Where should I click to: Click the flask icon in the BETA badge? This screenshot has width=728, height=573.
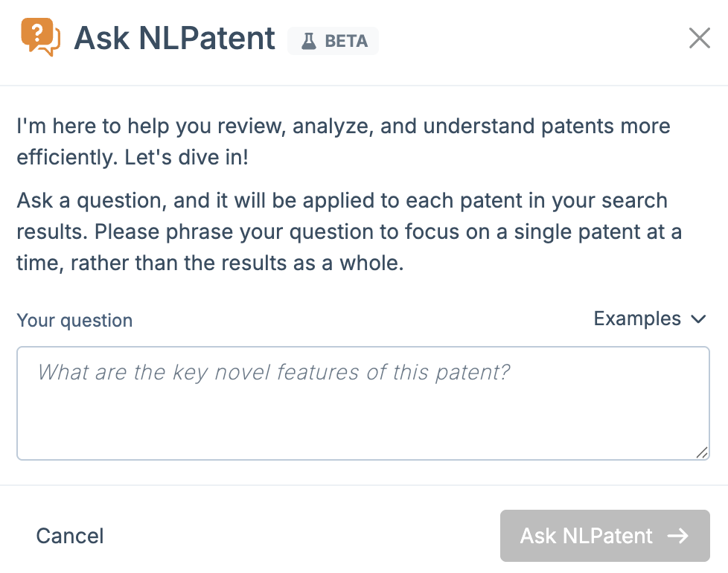point(309,41)
